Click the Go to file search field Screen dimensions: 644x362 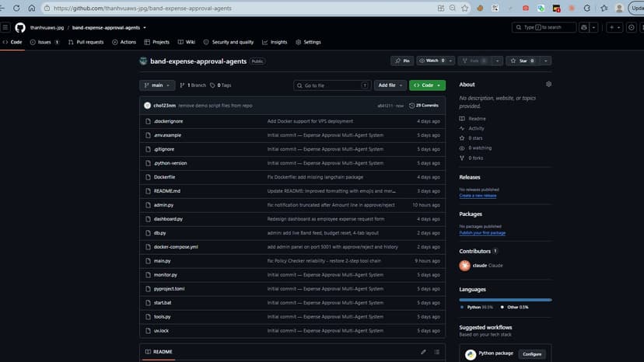point(332,85)
